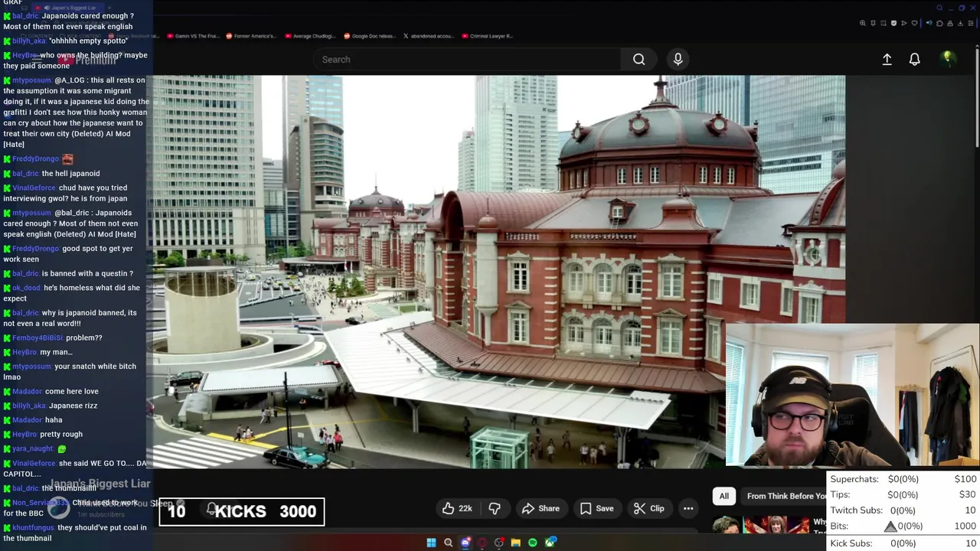Image resolution: width=980 pixels, height=551 pixels.
Task: Click username yara_naught in chat
Action: [x=32, y=448]
